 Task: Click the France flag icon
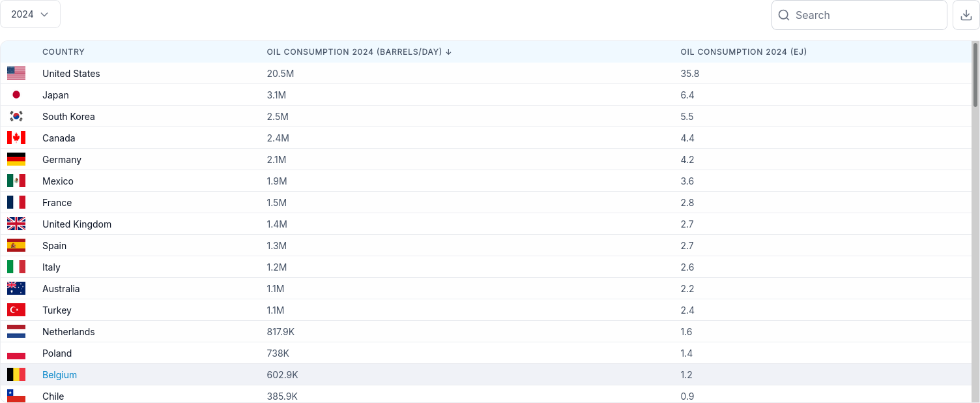(16, 203)
